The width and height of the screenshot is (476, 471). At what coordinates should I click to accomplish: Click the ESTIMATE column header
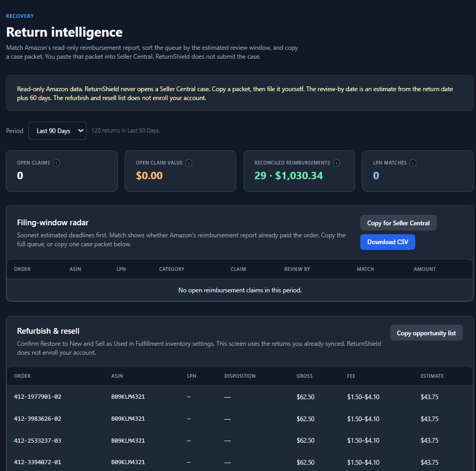pyautogui.click(x=432, y=376)
